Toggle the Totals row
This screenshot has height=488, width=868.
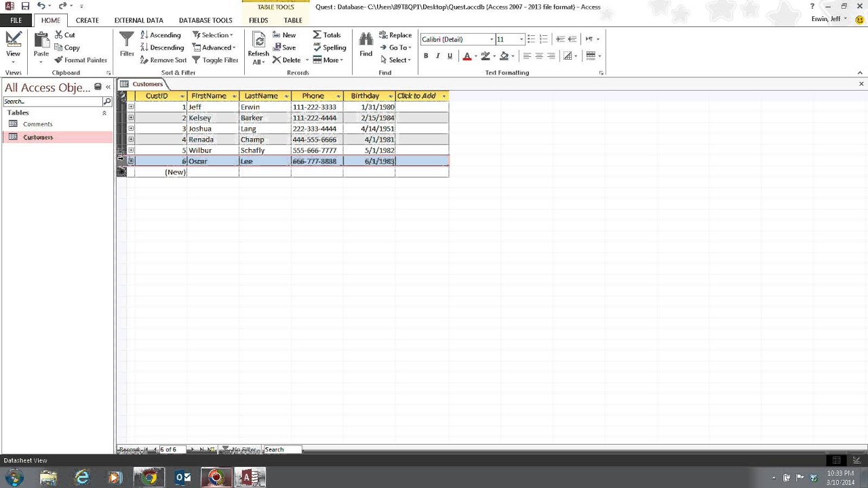pyautogui.click(x=327, y=35)
